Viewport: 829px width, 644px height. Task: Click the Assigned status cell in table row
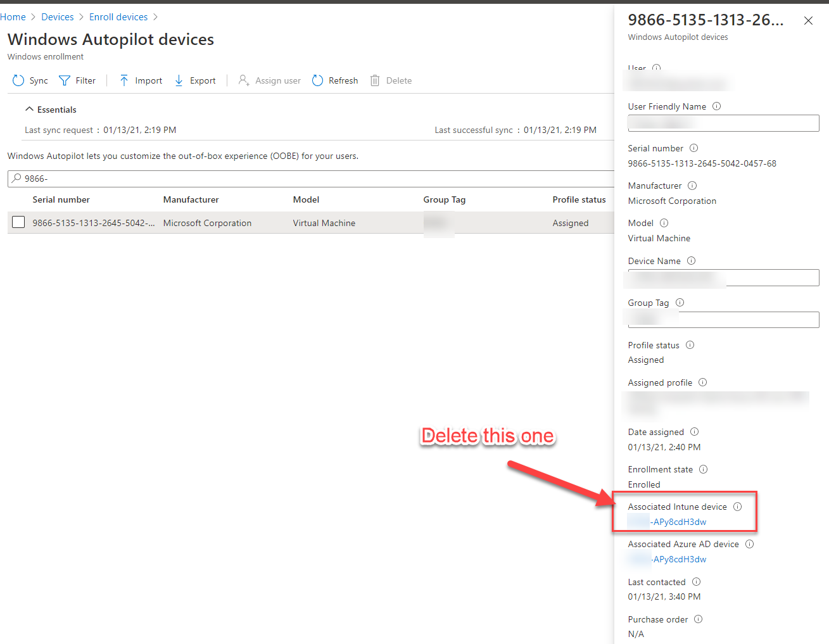click(571, 223)
